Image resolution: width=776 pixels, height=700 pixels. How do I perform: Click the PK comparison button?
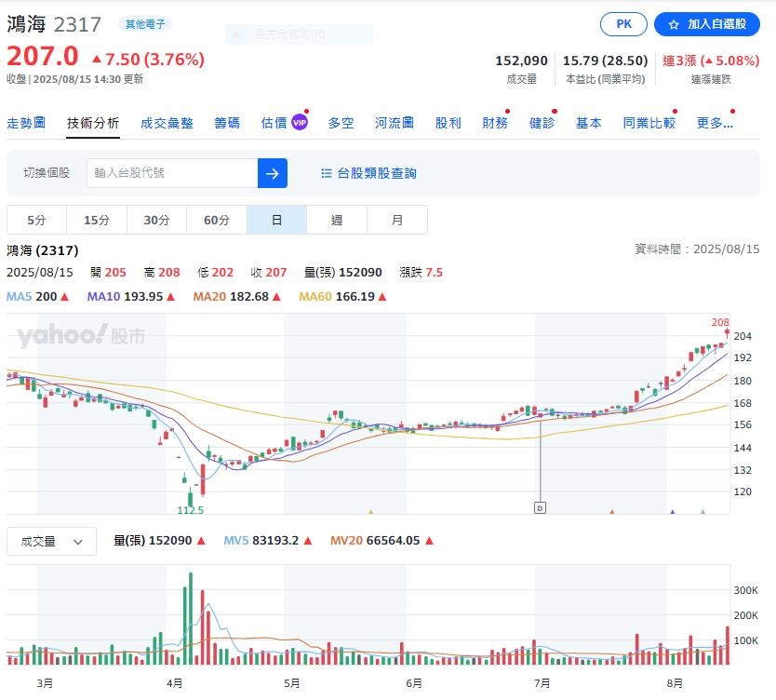tap(622, 24)
